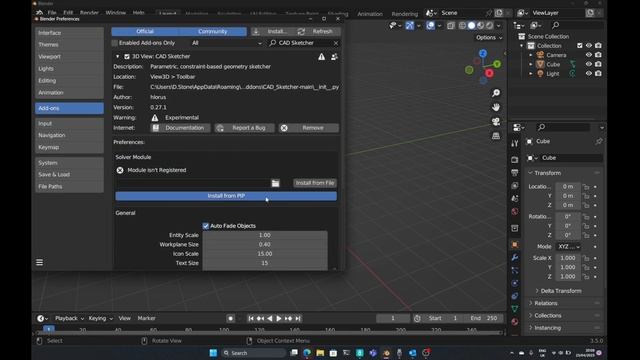Image resolution: width=640 pixels, height=360 pixels.
Task: Select rendered viewport shading icon
Action: (x=489, y=25)
